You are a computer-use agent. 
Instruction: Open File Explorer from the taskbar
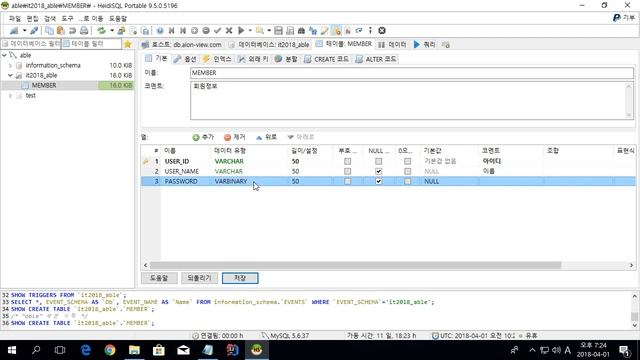point(134,350)
